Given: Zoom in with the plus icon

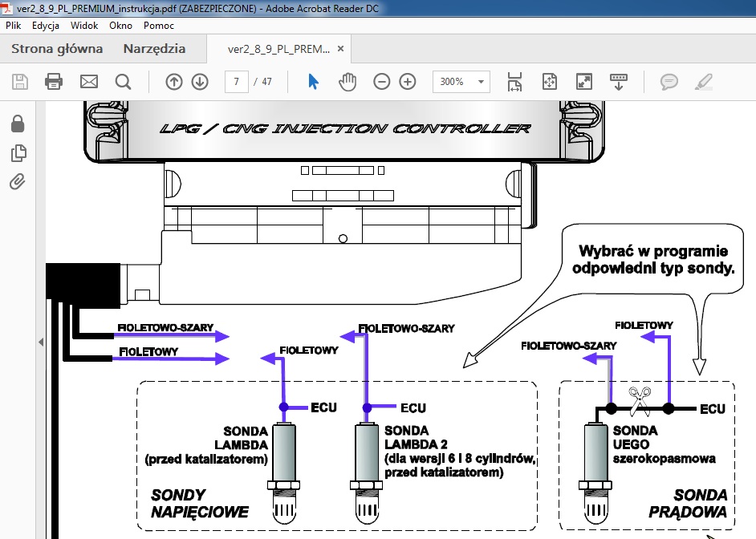Looking at the screenshot, I should [408, 81].
